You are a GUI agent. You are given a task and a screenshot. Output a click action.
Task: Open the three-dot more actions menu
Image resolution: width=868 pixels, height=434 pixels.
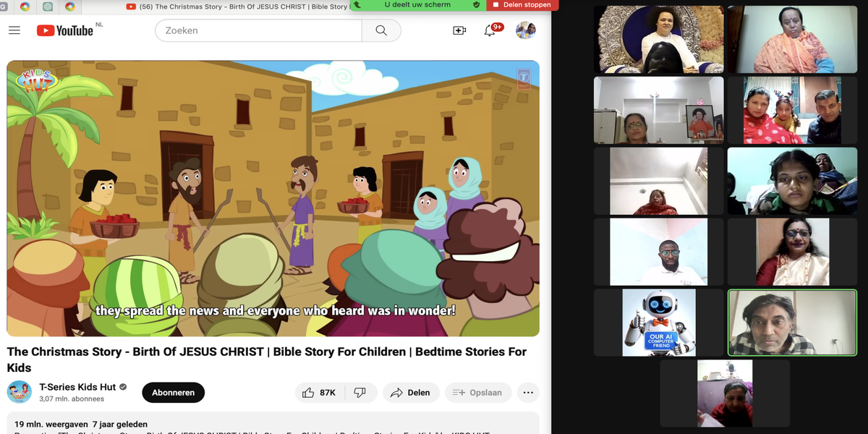click(528, 393)
